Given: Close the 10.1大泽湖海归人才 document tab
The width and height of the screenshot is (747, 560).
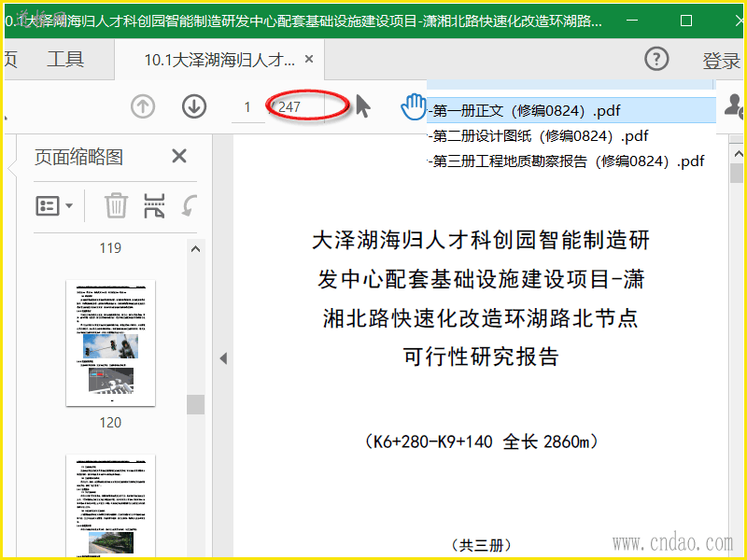Looking at the screenshot, I should (x=309, y=59).
